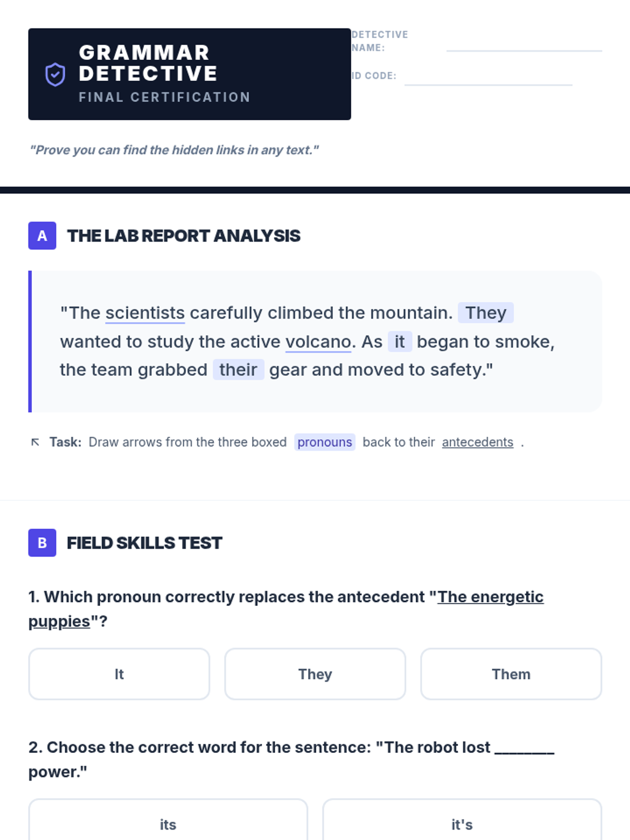The width and height of the screenshot is (630, 840).
Task: Click the underlined "antecedents" term in task
Action: click(477, 442)
